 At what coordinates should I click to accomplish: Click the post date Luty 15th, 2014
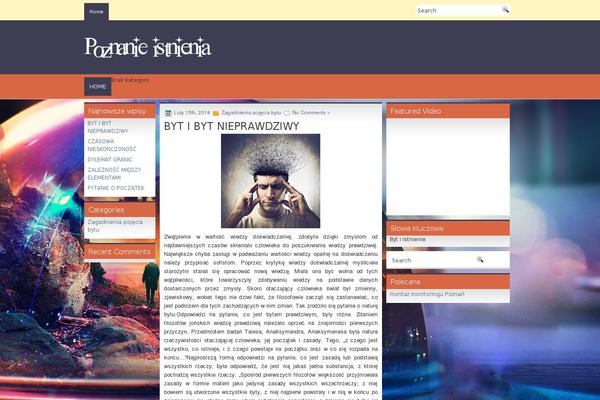coord(192,113)
